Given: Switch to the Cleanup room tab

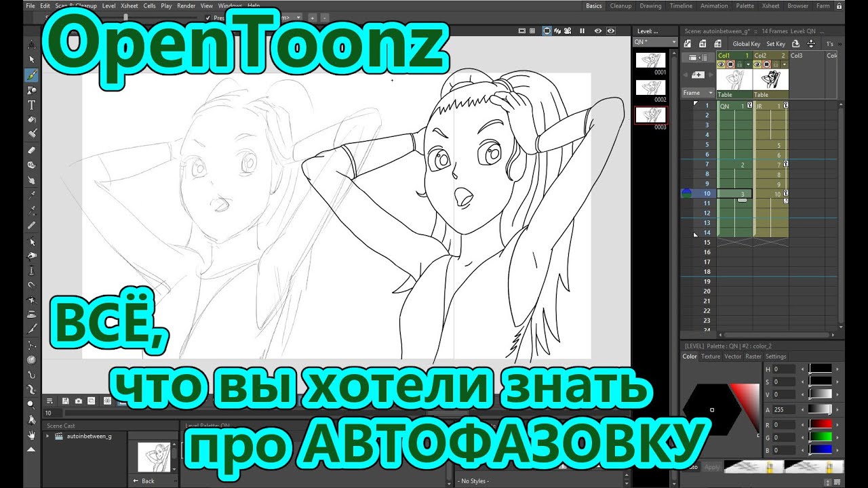Looking at the screenshot, I should (x=620, y=6).
